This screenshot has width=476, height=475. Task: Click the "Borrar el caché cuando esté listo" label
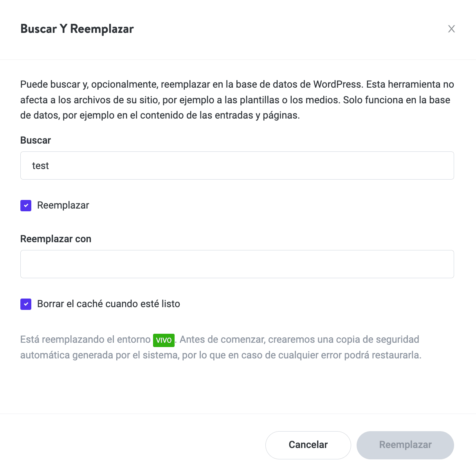pyautogui.click(x=108, y=304)
